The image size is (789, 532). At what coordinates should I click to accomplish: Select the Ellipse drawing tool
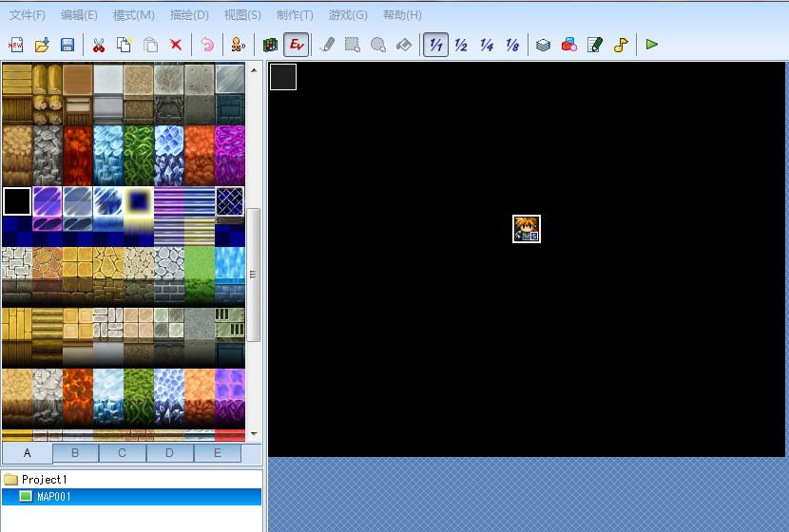pos(378,45)
